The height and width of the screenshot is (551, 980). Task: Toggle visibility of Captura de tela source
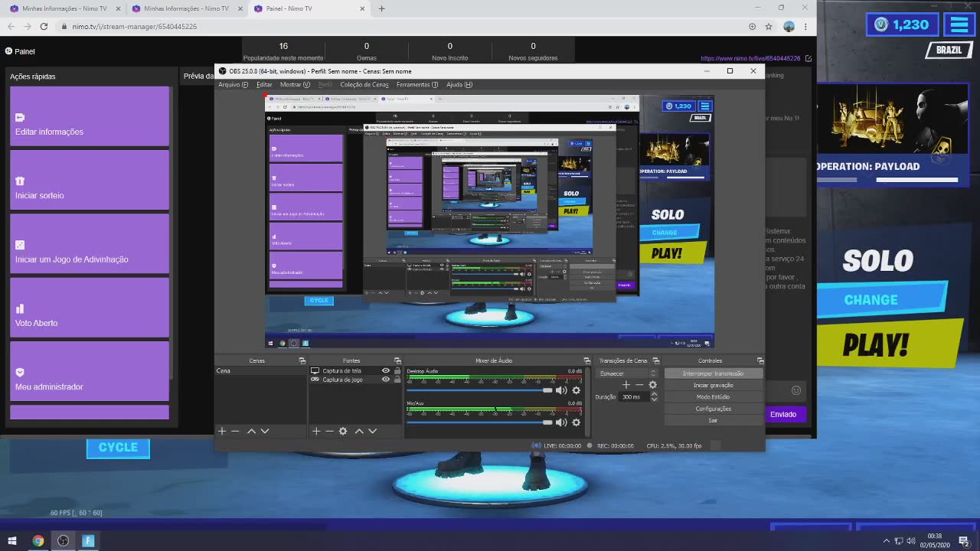(386, 370)
